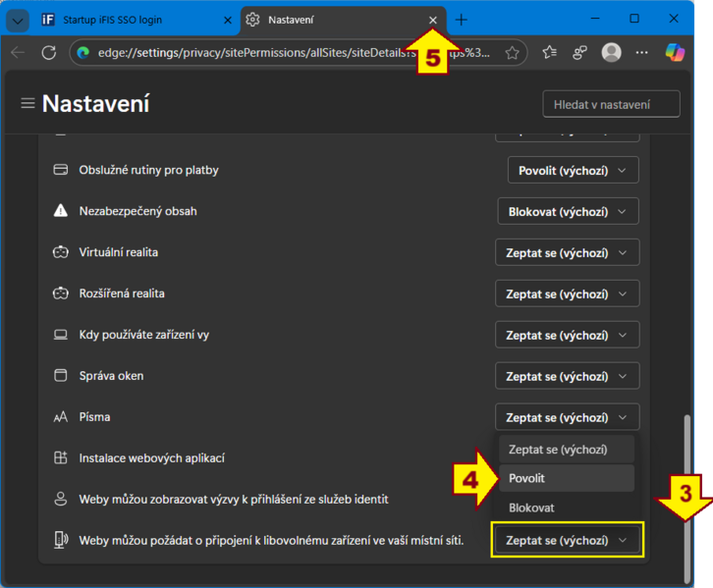The width and height of the screenshot is (713, 588).
Task: Click the identity services person icon
Action: click(61, 499)
